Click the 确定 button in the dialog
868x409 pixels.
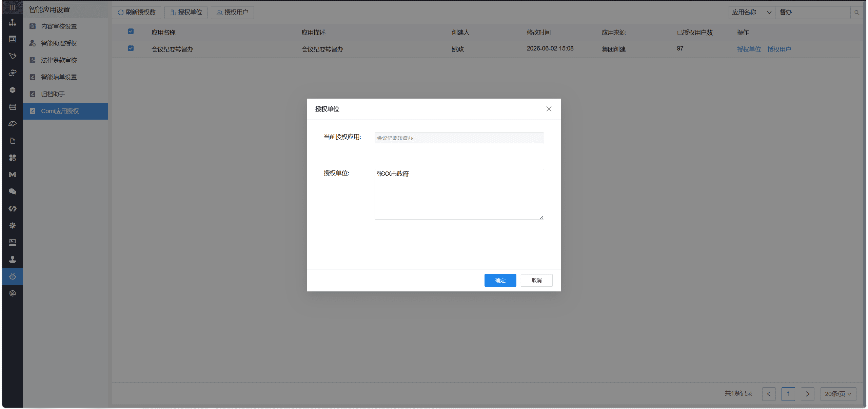click(500, 280)
